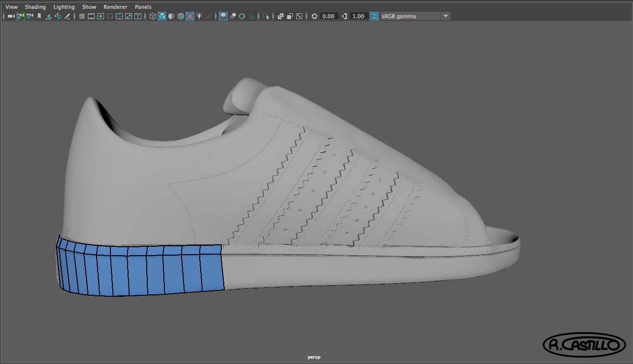633x364 pixels.
Task: Open Camera Attributes gear-camera icon
Action: tap(30, 16)
